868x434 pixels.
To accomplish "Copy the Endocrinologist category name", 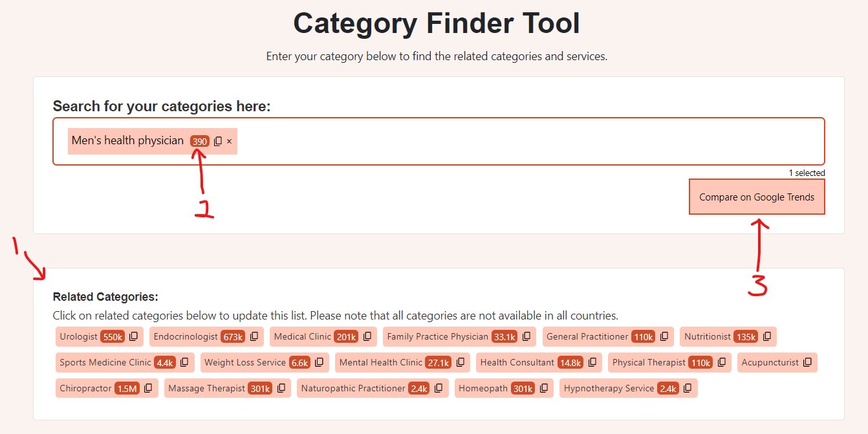I will pyautogui.click(x=254, y=336).
